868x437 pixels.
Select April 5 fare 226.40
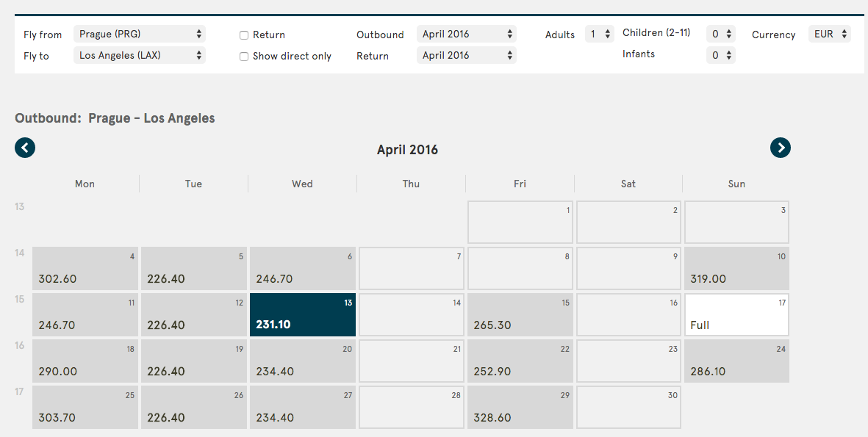point(194,268)
